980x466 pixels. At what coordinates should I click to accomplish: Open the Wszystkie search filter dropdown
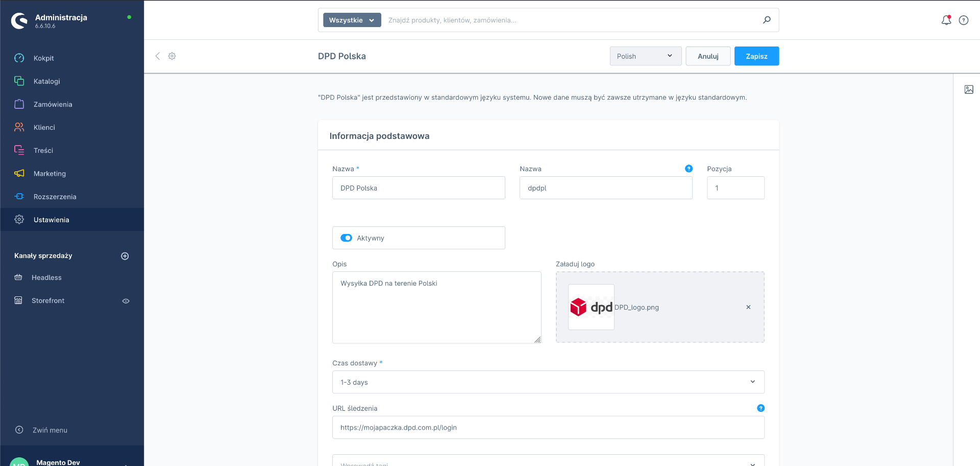coord(352,20)
